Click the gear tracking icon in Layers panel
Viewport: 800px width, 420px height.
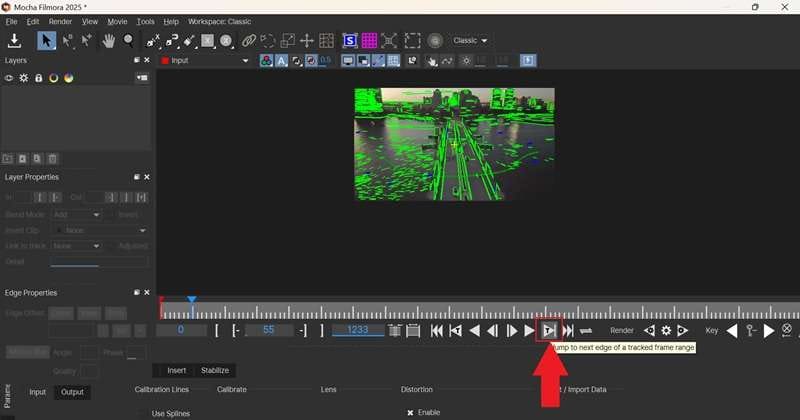point(24,78)
